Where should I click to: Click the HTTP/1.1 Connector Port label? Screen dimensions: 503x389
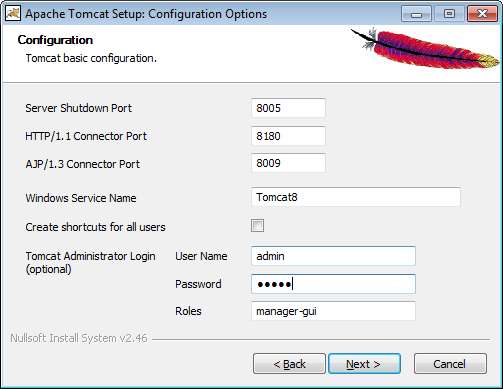coord(86,136)
